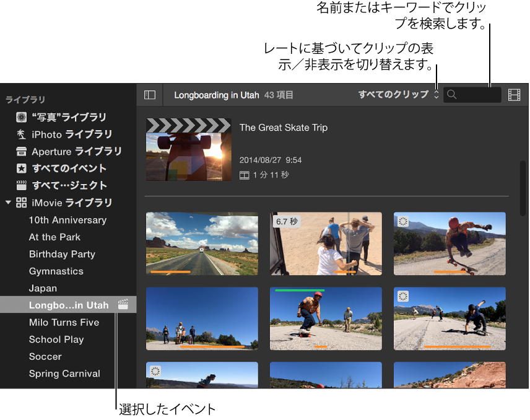The width and height of the screenshot is (530, 420).
Task: Select the crouching skater hand-down clip
Action: (x=450, y=318)
